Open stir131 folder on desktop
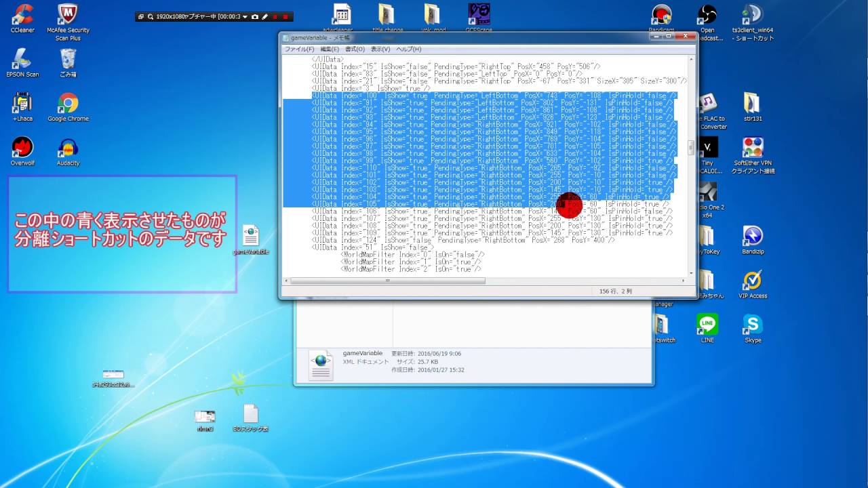The width and height of the screenshot is (868, 488). pyautogui.click(x=753, y=107)
